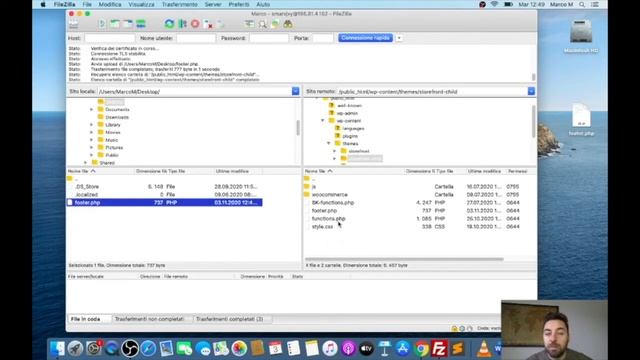Switch to File in coda tab
The image size is (640, 360).
click(85, 319)
